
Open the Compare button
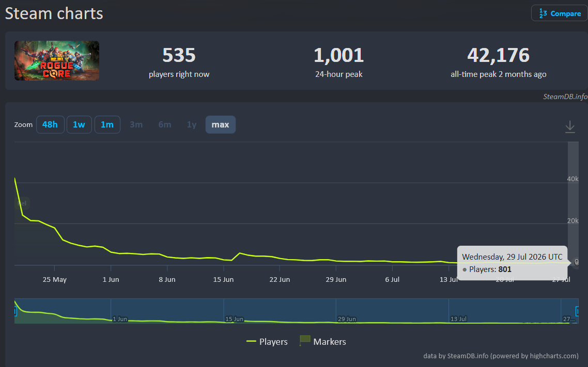click(x=559, y=13)
